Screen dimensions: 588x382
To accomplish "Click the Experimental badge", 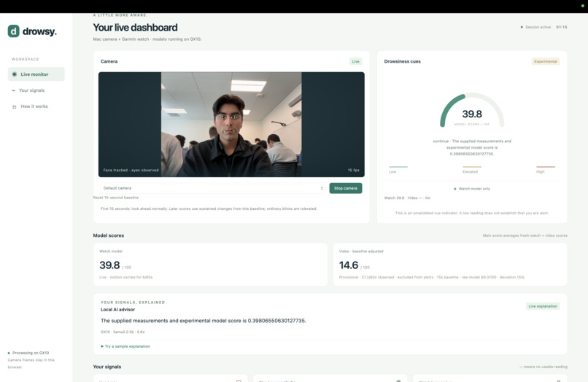I will click(x=546, y=61).
